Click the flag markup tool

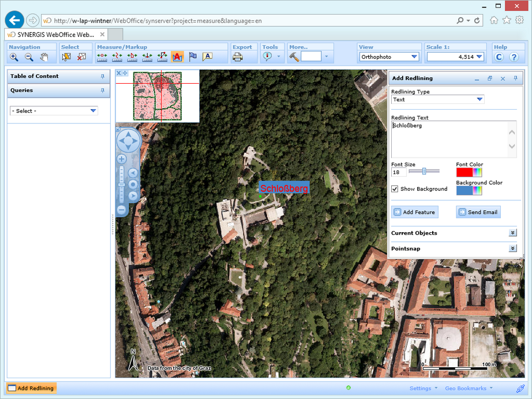tap(193, 57)
